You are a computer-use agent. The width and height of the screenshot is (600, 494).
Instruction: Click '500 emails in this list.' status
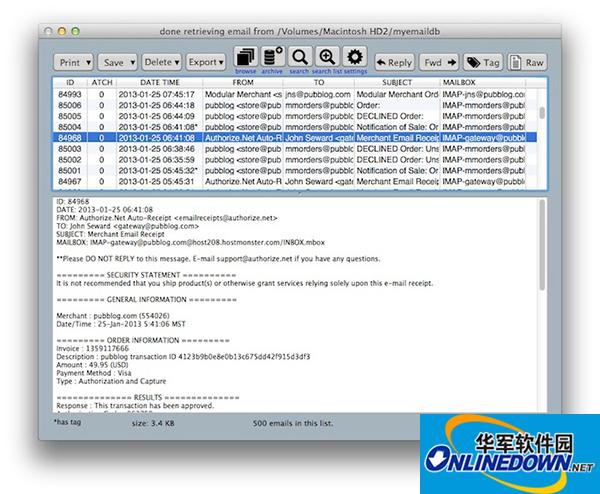[x=293, y=424]
